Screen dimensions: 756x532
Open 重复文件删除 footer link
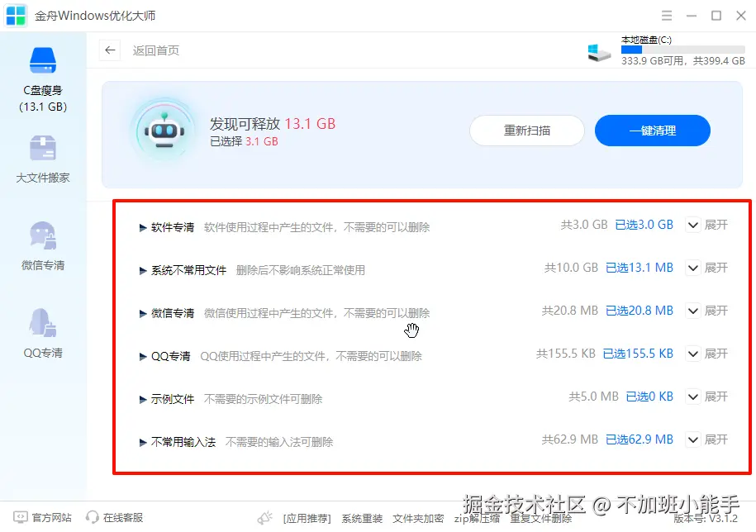(x=541, y=519)
